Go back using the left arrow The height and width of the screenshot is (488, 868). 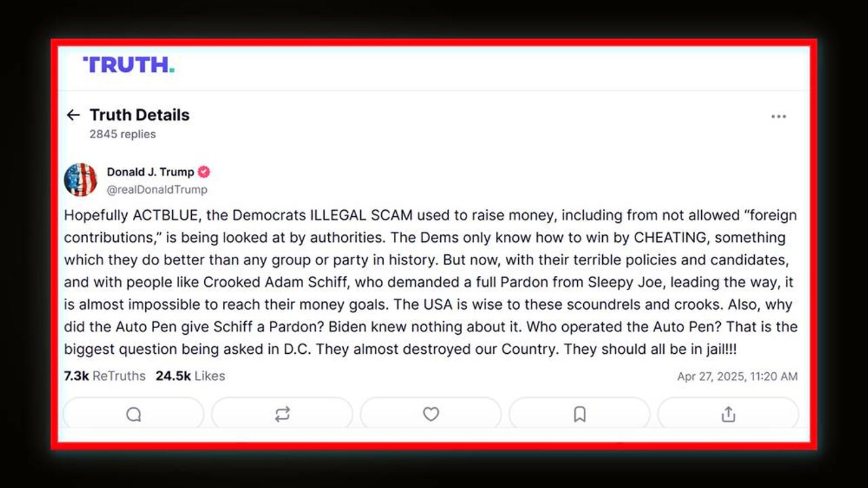pyautogui.click(x=73, y=115)
